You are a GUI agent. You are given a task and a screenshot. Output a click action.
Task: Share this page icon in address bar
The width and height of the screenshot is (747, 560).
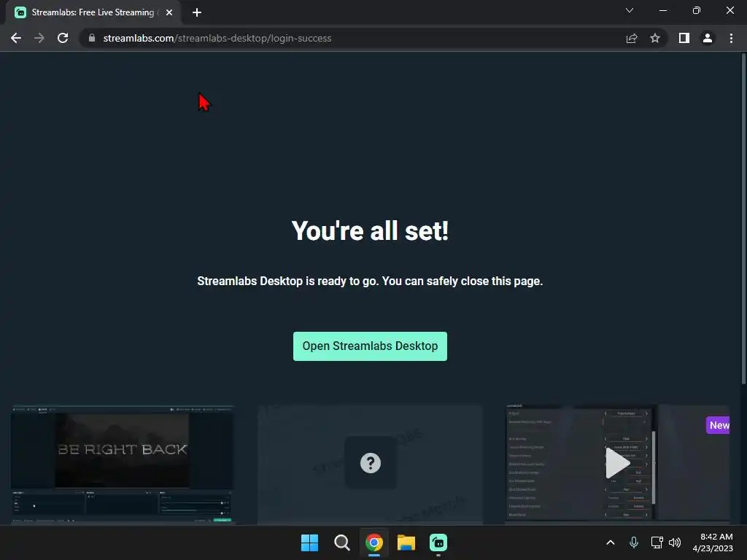click(632, 38)
